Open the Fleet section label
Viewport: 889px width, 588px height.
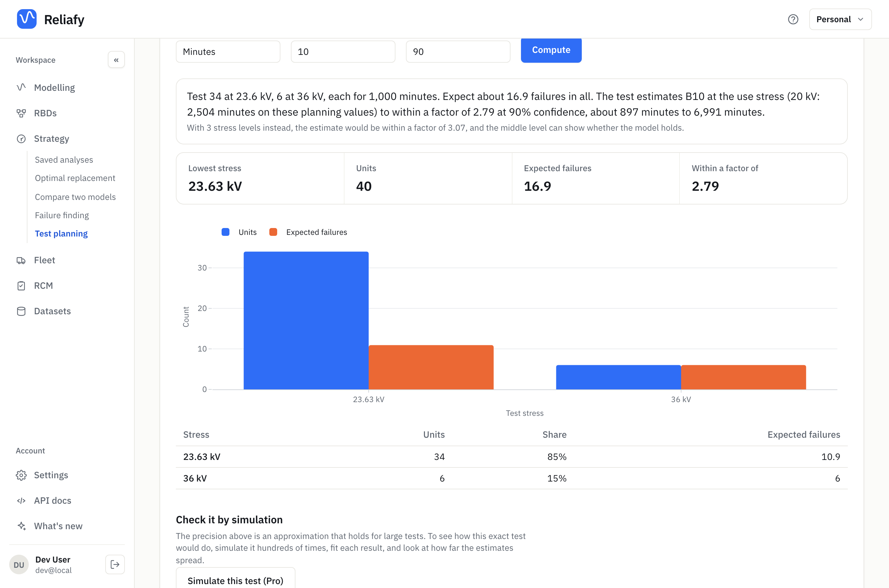click(45, 260)
